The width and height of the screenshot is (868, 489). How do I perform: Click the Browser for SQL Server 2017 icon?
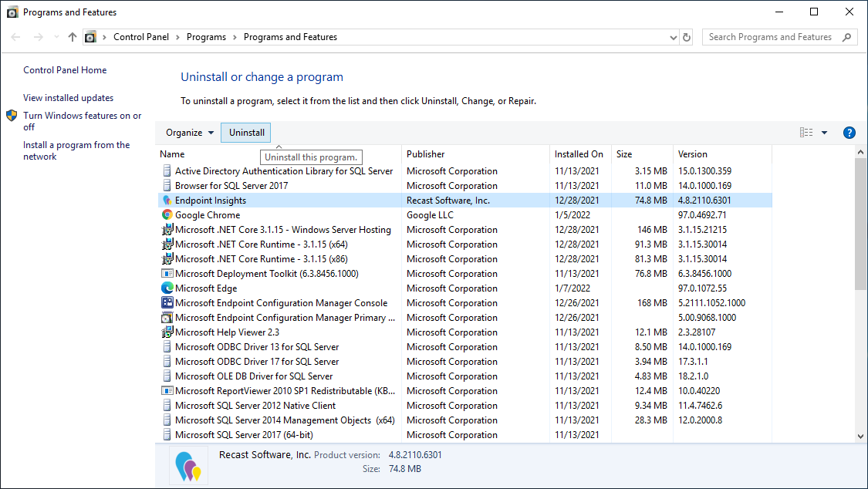[x=167, y=185]
